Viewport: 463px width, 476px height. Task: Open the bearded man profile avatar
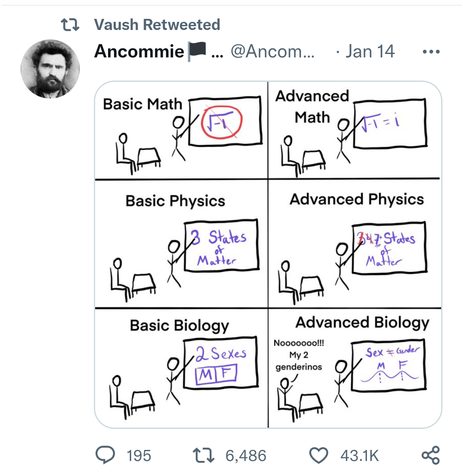pyautogui.click(x=50, y=69)
